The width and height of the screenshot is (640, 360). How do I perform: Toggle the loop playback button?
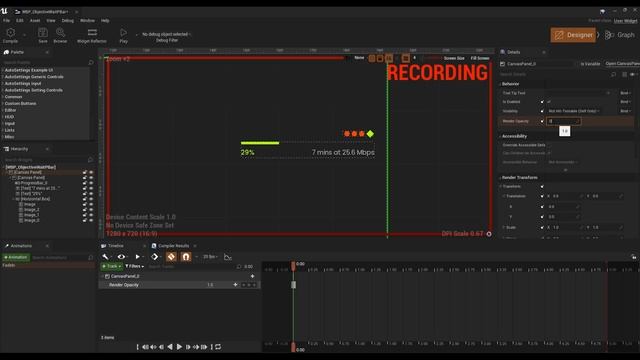(x=218, y=347)
